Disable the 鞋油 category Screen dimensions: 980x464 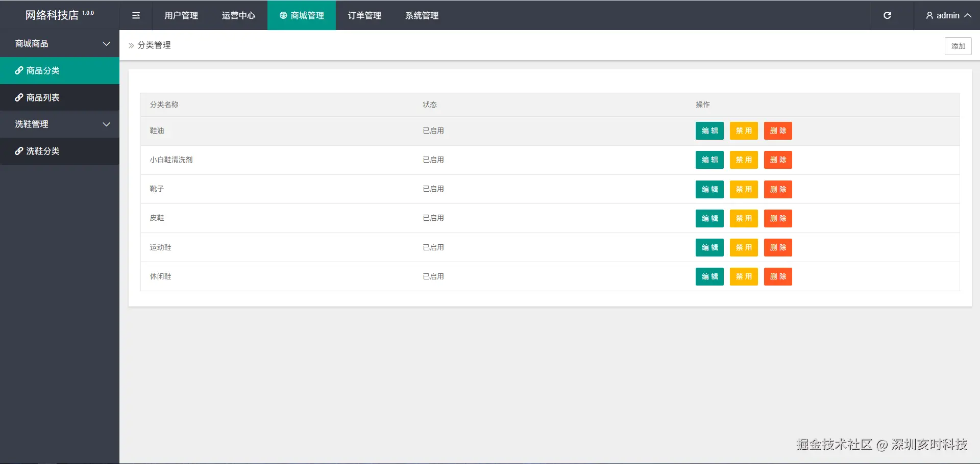point(744,131)
